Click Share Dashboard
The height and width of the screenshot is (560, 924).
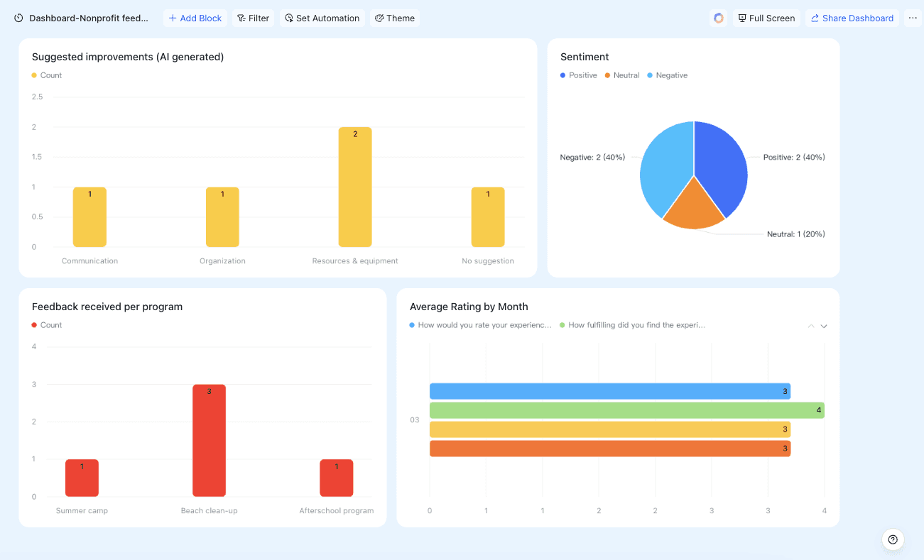(x=852, y=18)
